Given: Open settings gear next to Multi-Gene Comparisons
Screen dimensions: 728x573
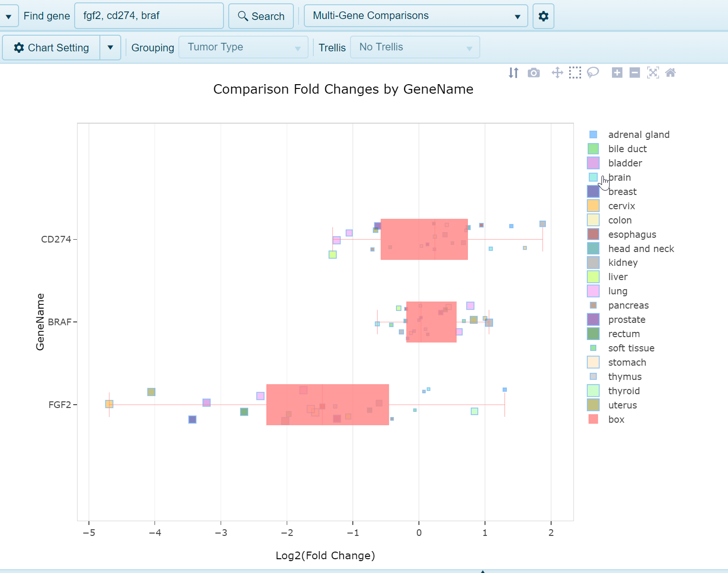Looking at the screenshot, I should 543,16.
